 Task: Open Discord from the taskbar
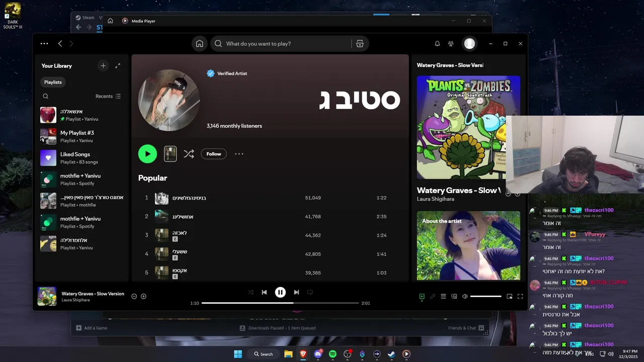[x=318, y=354]
